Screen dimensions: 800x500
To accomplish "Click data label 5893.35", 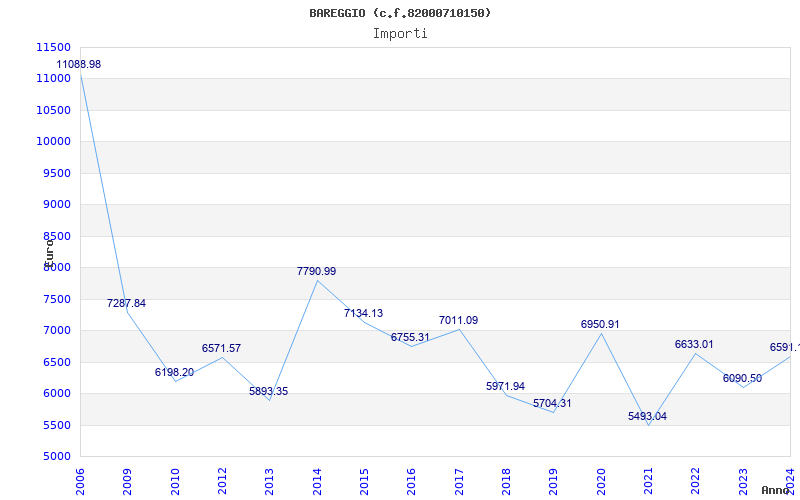I will (x=268, y=391).
